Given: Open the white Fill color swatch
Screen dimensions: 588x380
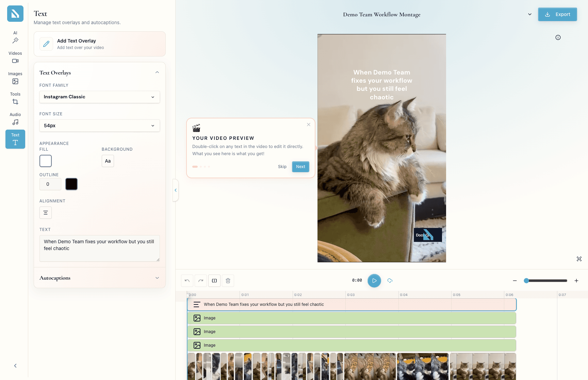Looking at the screenshot, I should point(46,161).
